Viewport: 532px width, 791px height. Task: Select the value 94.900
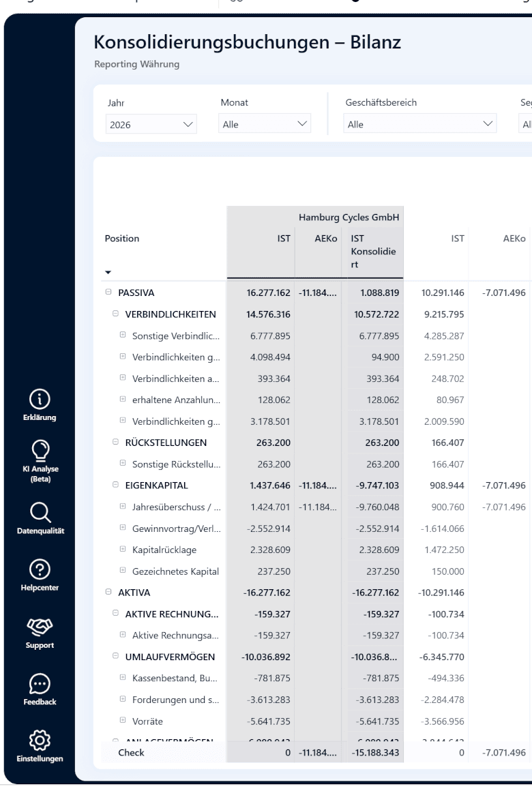[385, 357]
